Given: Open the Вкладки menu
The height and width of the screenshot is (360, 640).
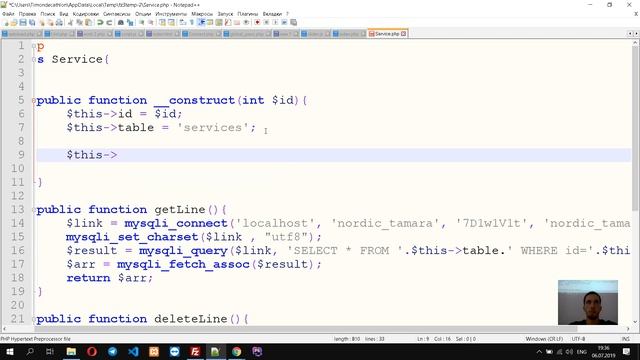Looking at the screenshot, I should coord(272,14).
